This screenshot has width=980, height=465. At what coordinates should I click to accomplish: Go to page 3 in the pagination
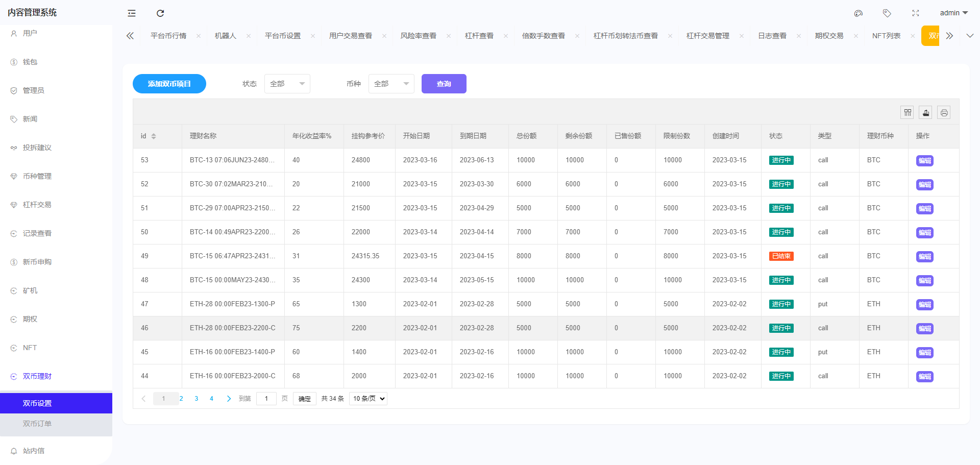[x=196, y=399]
